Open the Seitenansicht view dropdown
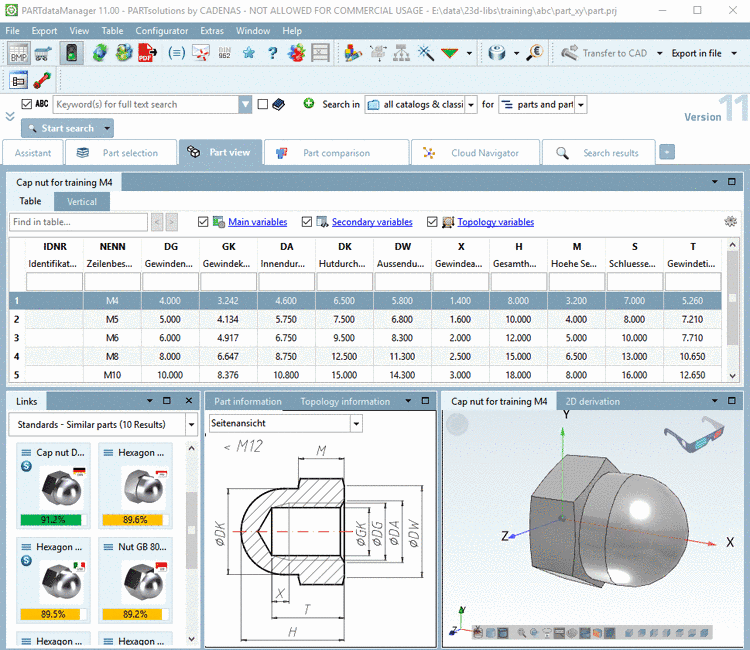The height and width of the screenshot is (650, 750). click(356, 423)
